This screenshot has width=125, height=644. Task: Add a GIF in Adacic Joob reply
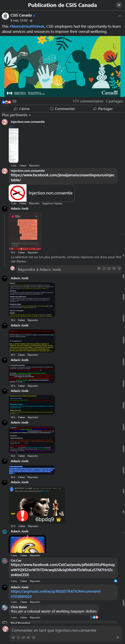point(114,268)
